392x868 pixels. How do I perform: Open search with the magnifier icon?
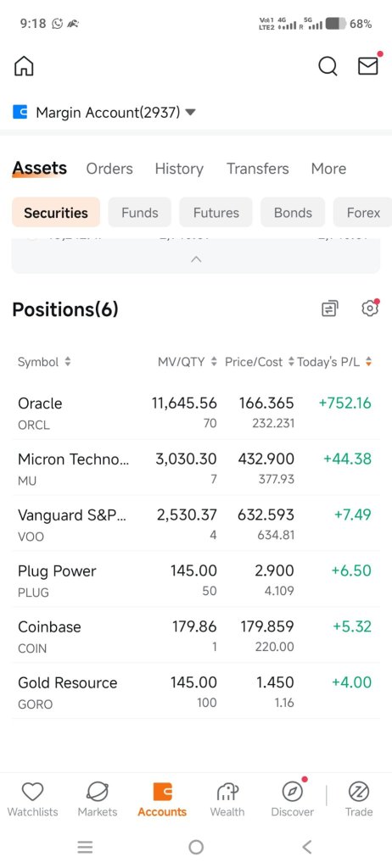tap(328, 66)
